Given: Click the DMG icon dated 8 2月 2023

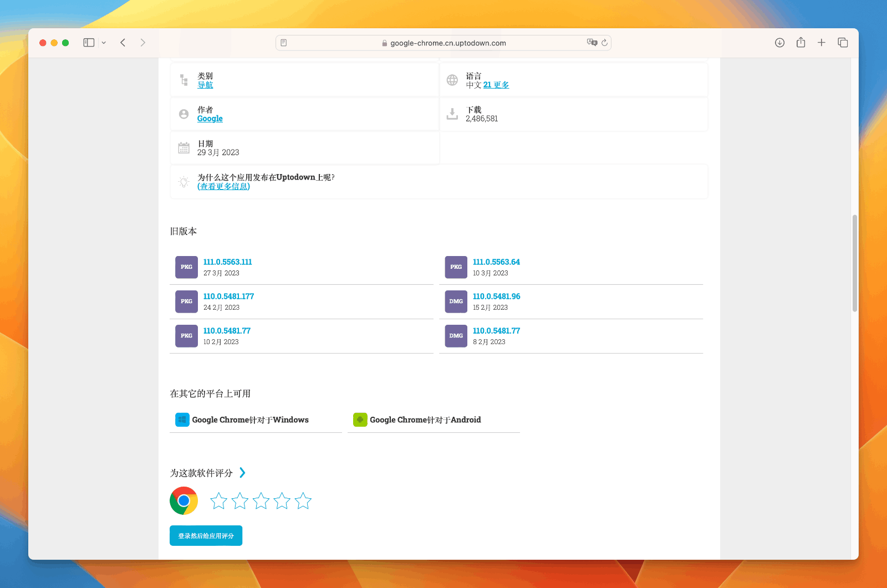Looking at the screenshot, I should pyautogui.click(x=456, y=336).
